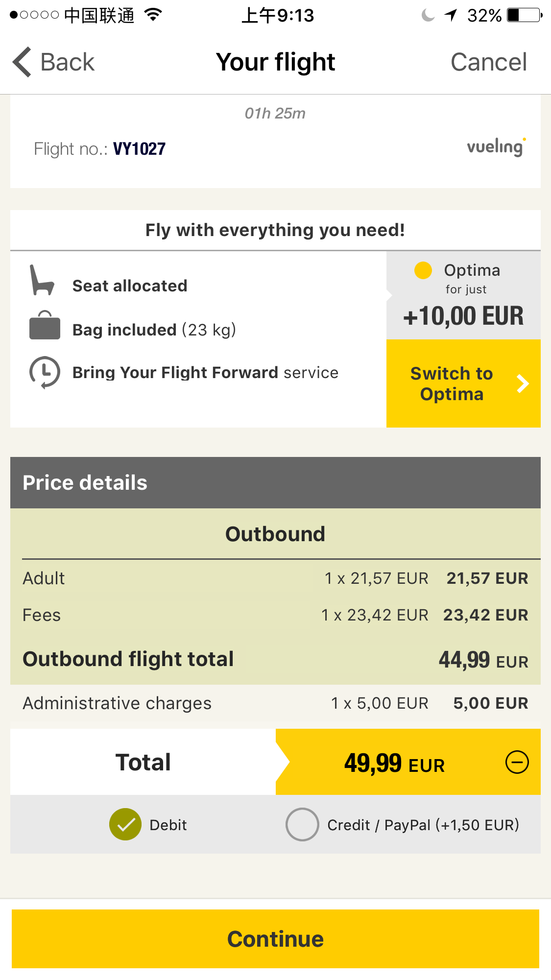The image size is (551, 980).
Task: Tap flight number VY1027
Action: click(x=139, y=148)
